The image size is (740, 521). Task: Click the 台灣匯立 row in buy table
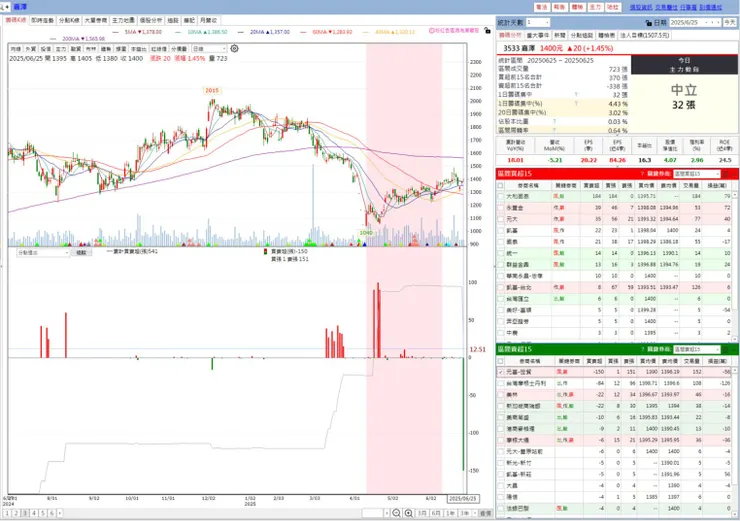pos(615,299)
